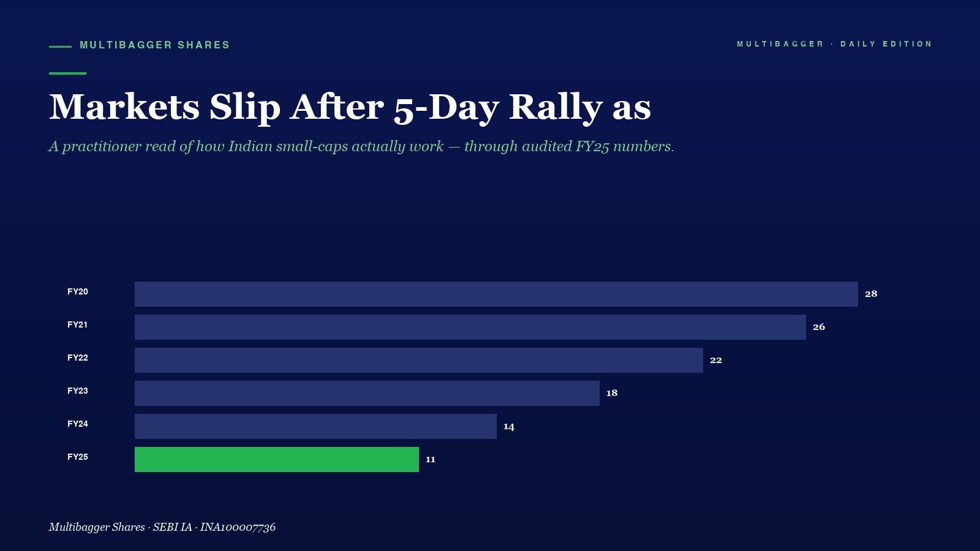980x551 pixels.
Task: Click the SEBI IA INA100007736 footer
Action: tap(162, 527)
